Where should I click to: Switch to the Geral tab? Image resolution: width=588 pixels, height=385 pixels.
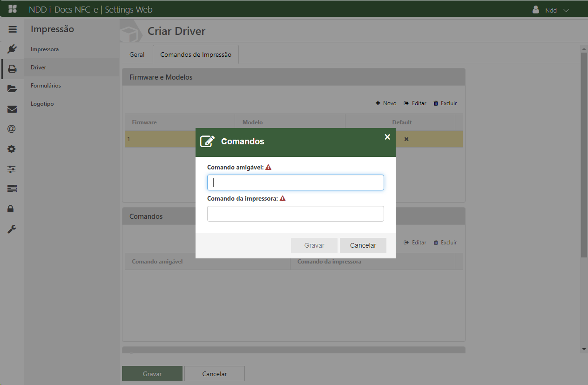point(137,54)
